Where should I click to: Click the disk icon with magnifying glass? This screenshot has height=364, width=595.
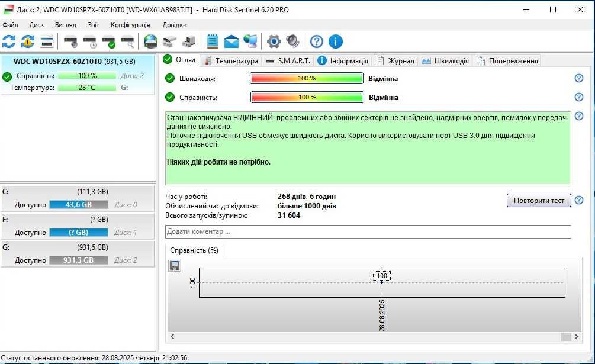click(x=127, y=41)
